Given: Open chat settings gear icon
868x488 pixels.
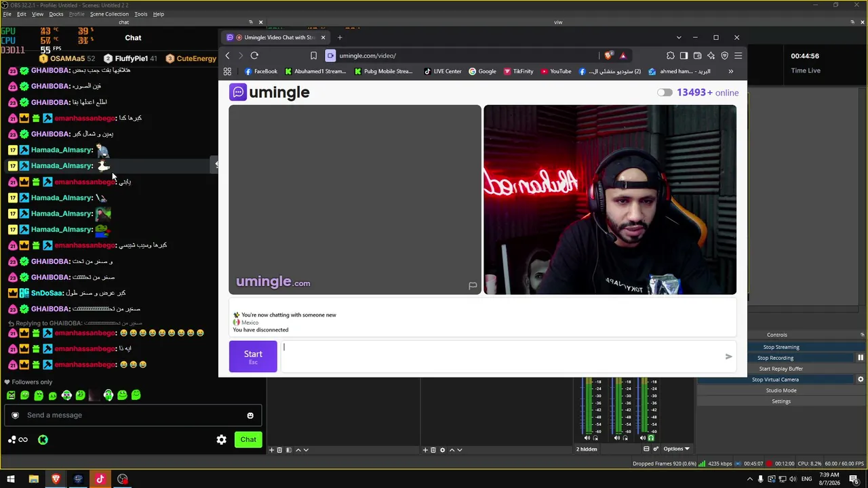Looking at the screenshot, I should pyautogui.click(x=221, y=439).
